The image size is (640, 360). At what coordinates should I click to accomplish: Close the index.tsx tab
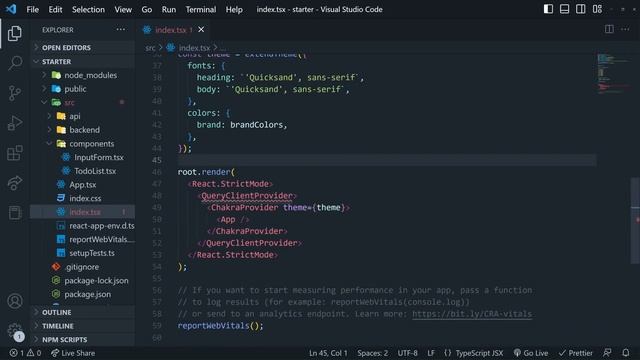201,29
